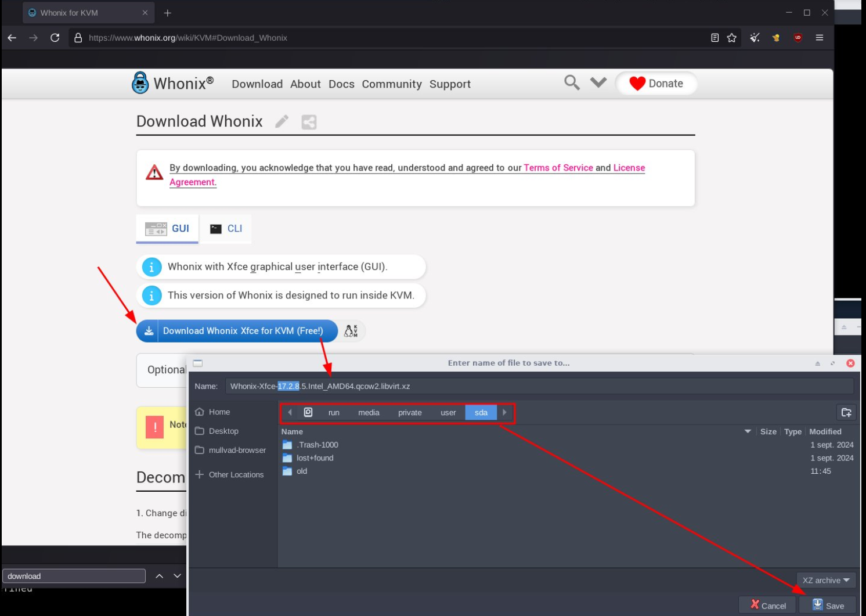Open the About menu item

click(x=305, y=84)
